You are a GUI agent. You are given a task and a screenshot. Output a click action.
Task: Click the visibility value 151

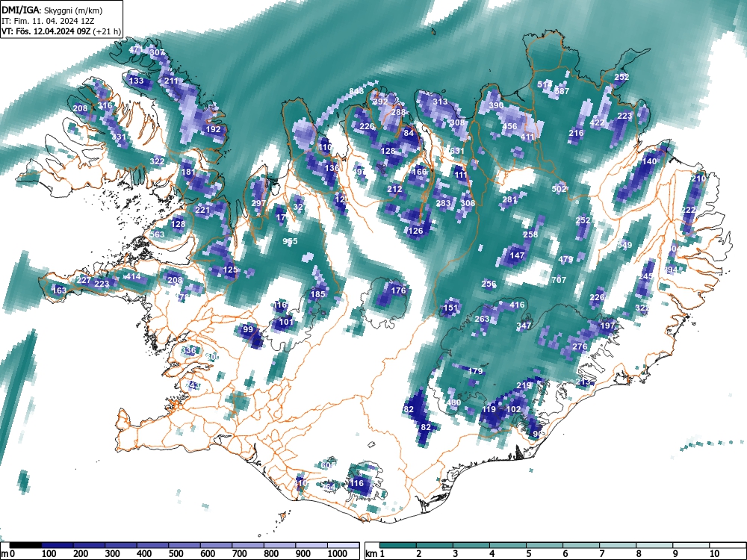450,308
